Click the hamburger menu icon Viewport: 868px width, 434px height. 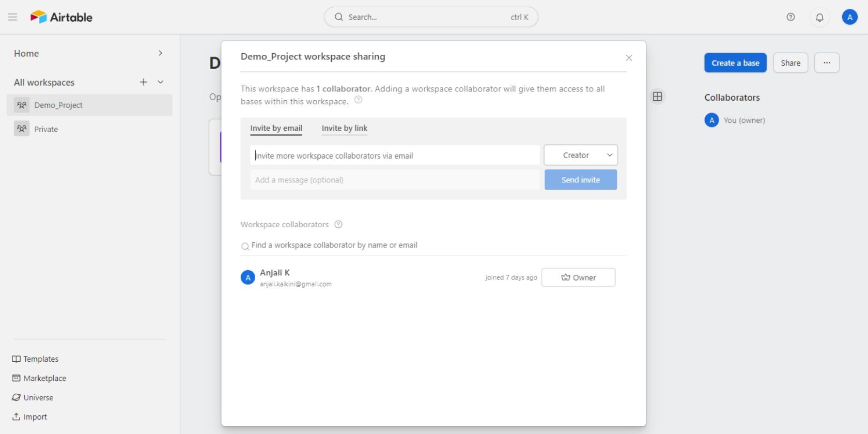point(13,17)
